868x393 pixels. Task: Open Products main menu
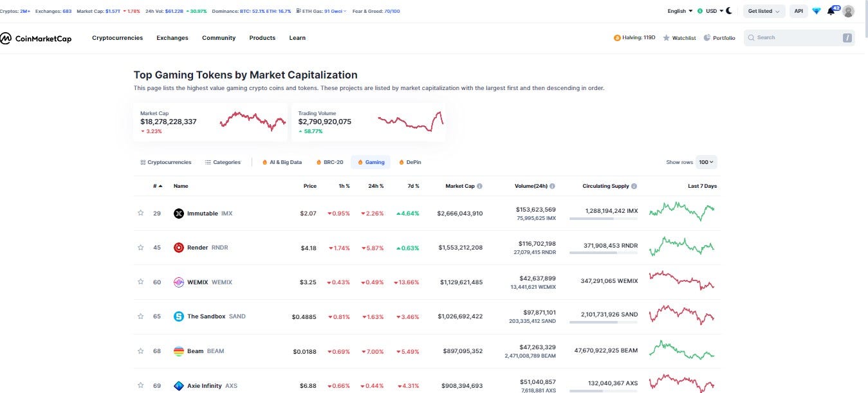[x=263, y=38]
